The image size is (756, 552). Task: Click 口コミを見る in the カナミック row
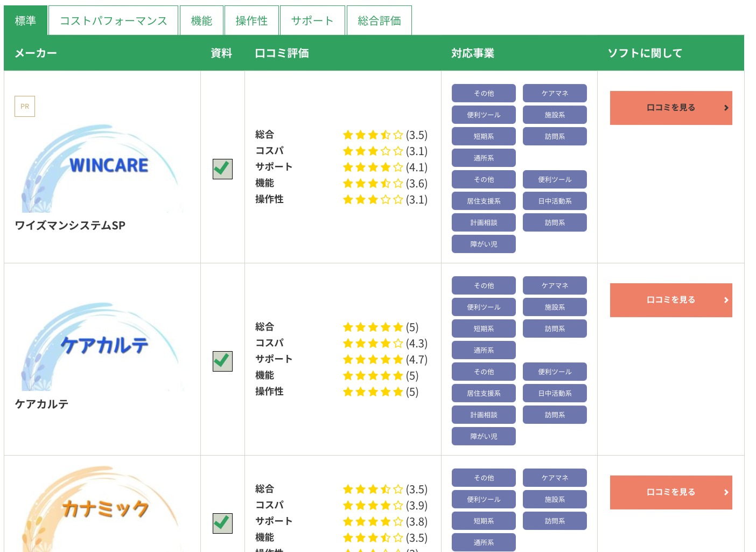pos(671,492)
